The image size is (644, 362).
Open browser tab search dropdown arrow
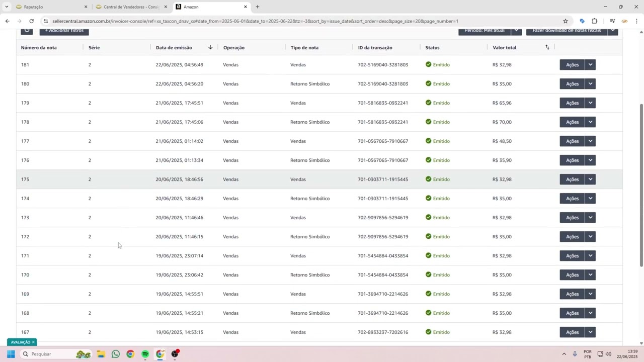(x=7, y=7)
